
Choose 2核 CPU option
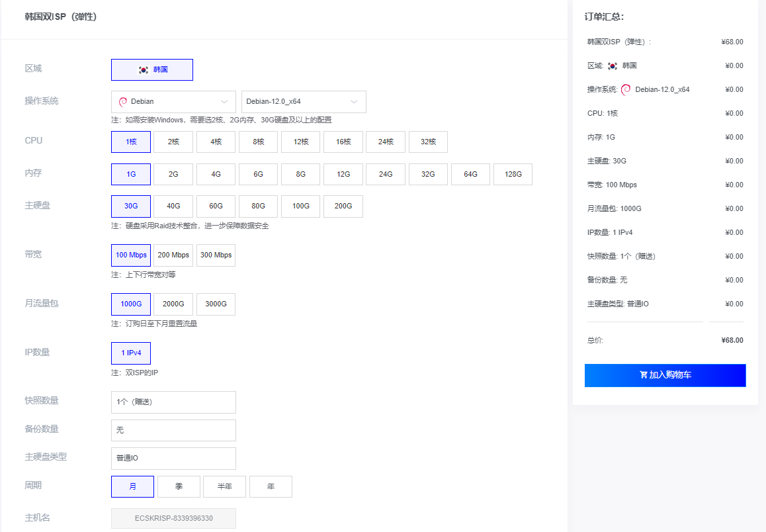coord(173,142)
